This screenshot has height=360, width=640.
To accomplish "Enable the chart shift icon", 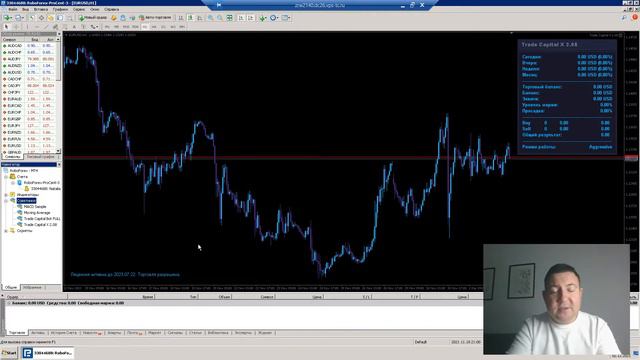I will pyautogui.click(x=251, y=18).
